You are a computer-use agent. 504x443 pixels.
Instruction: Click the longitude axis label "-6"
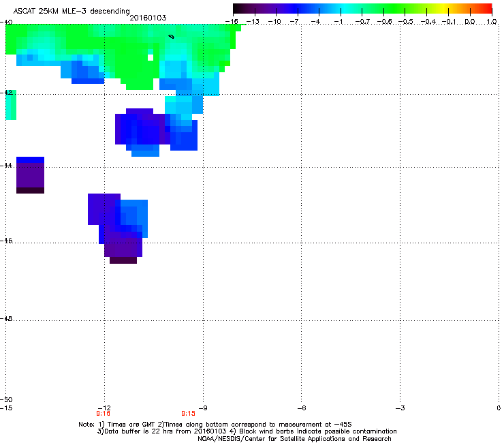(x=301, y=408)
